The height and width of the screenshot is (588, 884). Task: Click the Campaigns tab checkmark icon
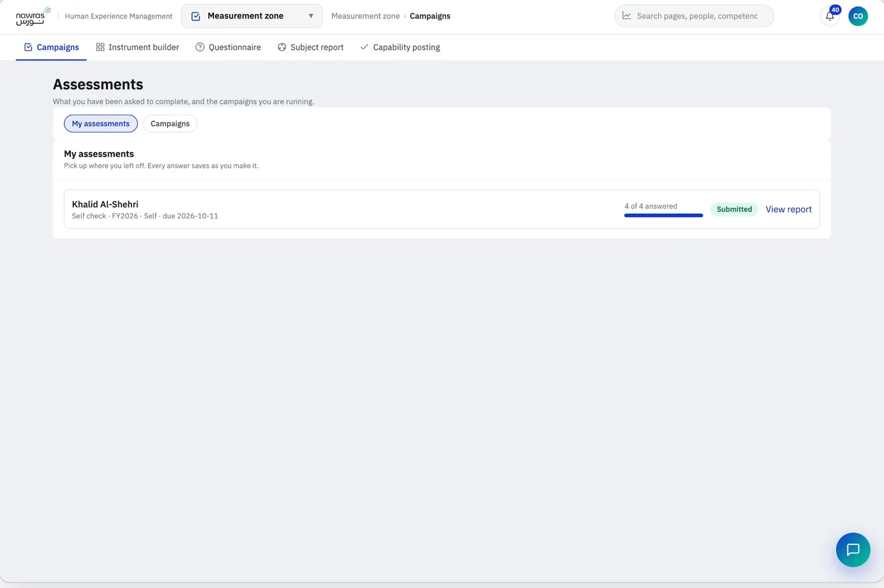[28, 47]
